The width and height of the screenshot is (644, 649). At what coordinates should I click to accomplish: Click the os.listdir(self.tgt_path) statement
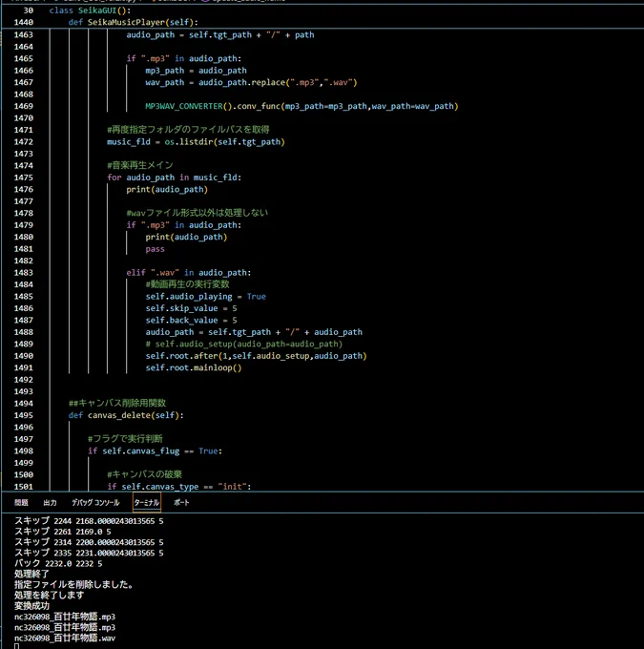pyautogui.click(x=225, y=142)
